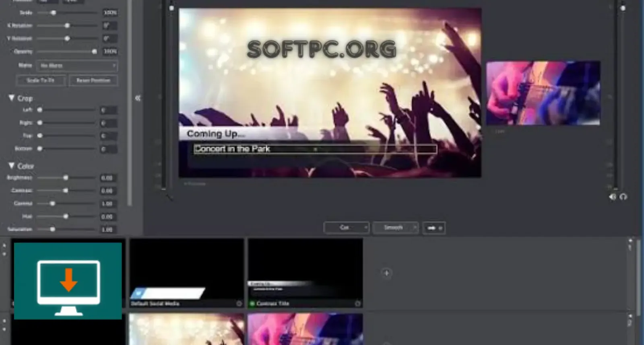
Task: Select the Default Social Media shot thumbnail
Action: [186, 273]
